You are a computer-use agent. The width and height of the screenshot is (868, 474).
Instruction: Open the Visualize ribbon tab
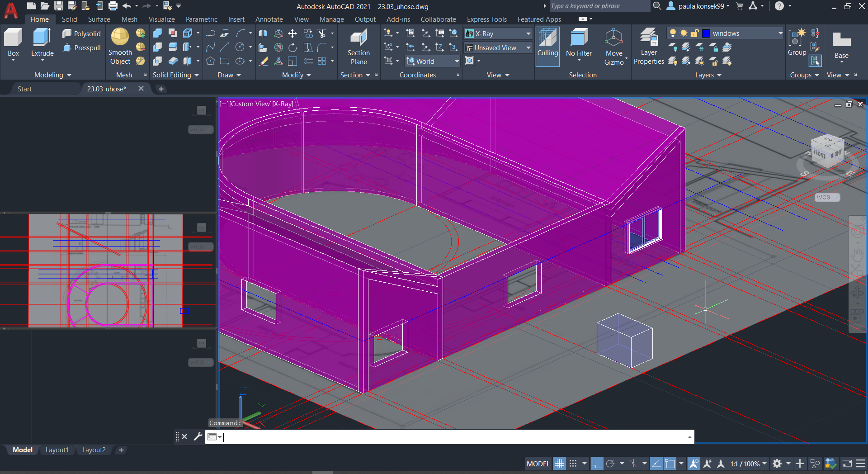point(161,19)
